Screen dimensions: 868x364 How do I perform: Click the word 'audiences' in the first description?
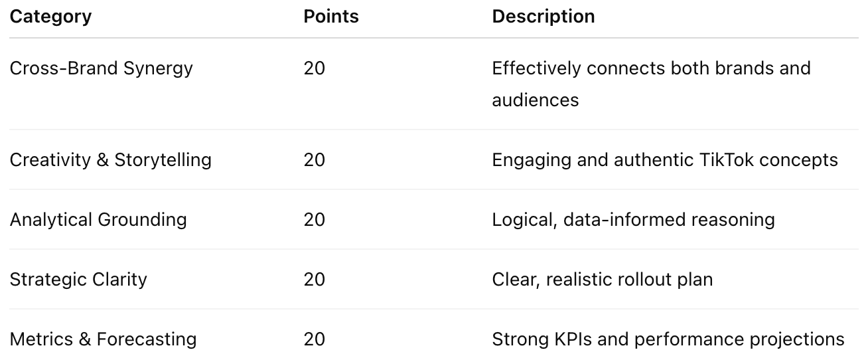[x=535, y=100]
